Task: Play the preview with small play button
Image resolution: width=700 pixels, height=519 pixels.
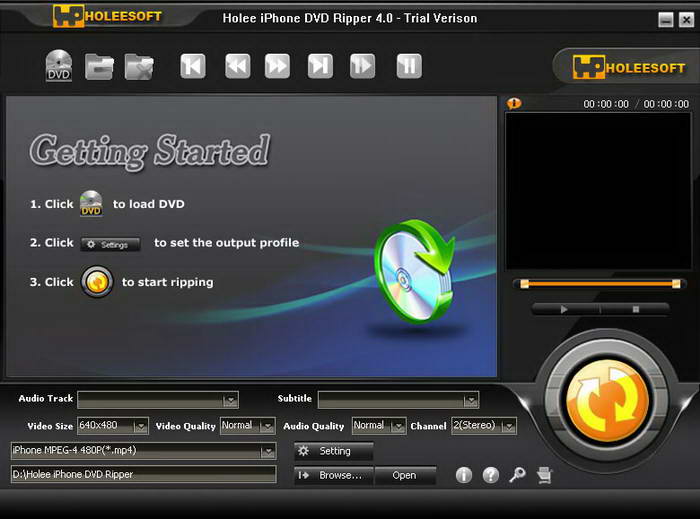Action: 564,309
